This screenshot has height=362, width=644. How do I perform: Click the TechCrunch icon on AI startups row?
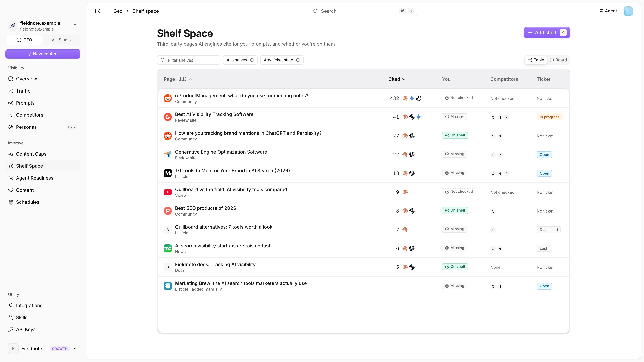(x=168, y=248)
